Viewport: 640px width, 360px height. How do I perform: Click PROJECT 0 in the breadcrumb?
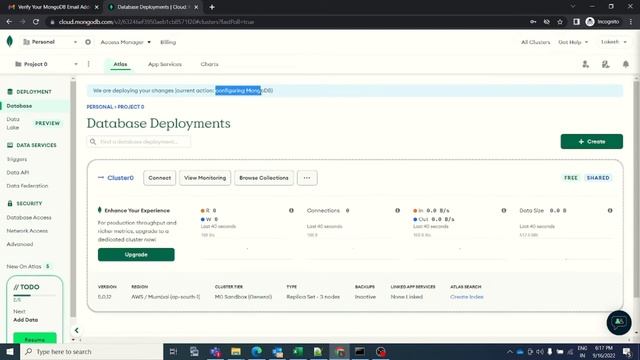[x=131, y=107]
